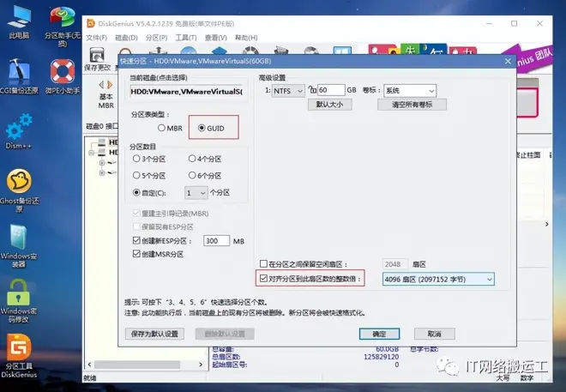This screenshot has width=566, height=392.
Task: Click the left scroll arrow of the tree panel scrollbar
Action: point(89,365)
